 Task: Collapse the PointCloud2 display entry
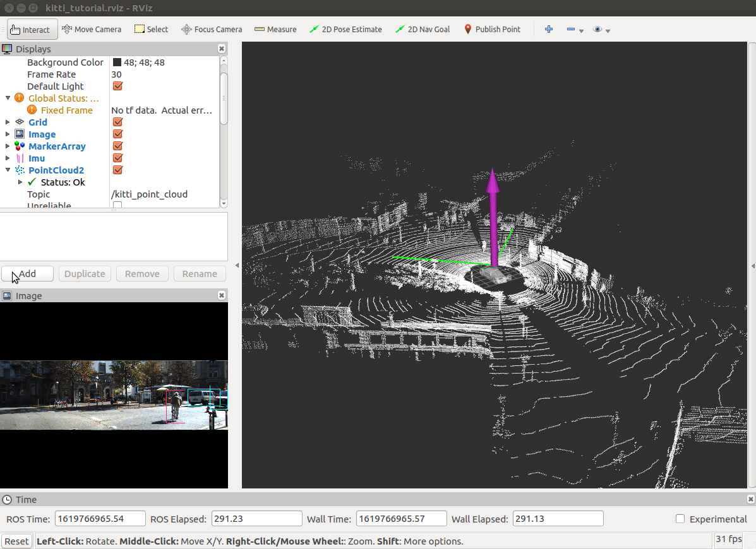tap(8, 170)
